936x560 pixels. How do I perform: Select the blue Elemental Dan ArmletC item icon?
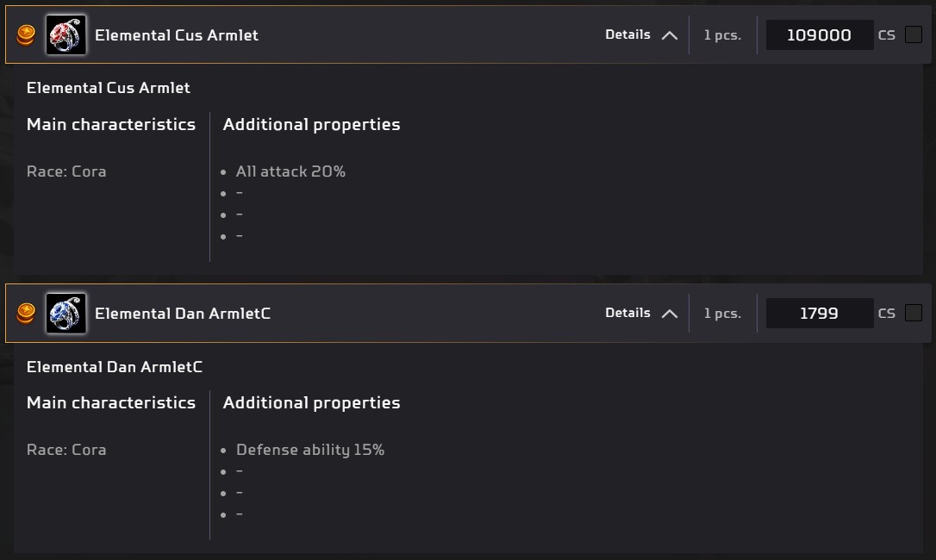point(66,313)
